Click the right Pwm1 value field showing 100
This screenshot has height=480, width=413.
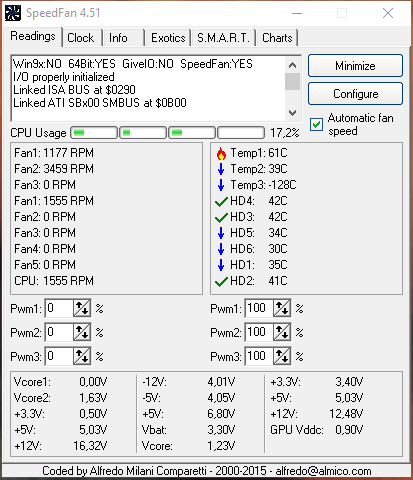click(x=259, y=308)
